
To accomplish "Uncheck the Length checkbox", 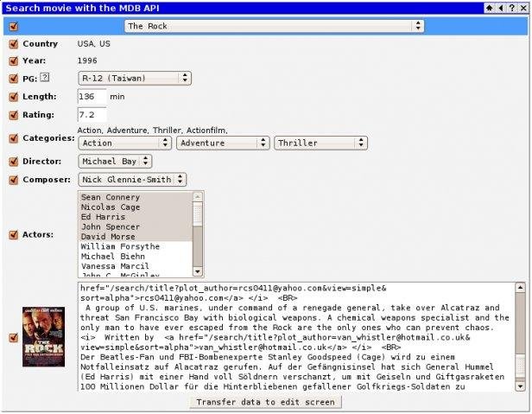I will tap(14, 97).
